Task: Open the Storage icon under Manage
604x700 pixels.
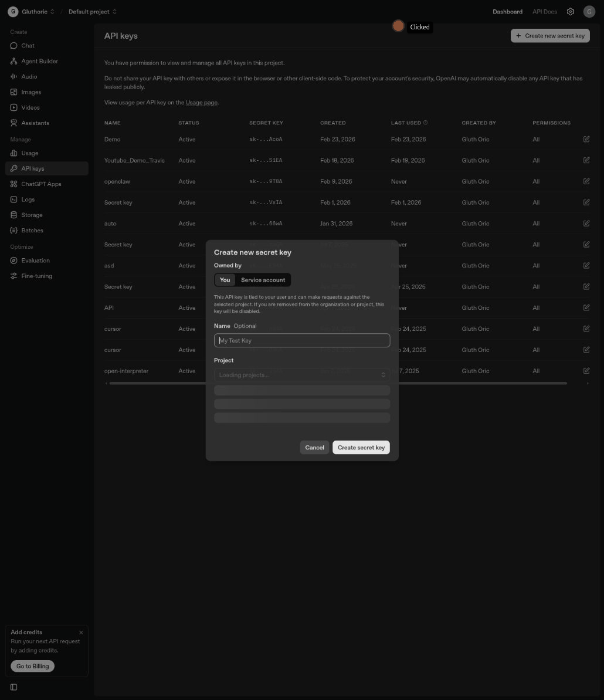Action: tap(13, 214)
